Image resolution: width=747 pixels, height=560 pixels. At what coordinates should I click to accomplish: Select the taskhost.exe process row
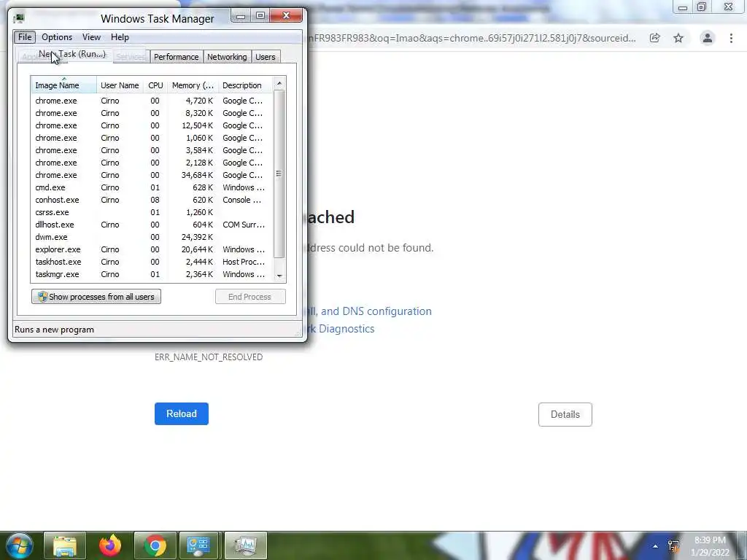pyautogui.click(x=152, y=262)
